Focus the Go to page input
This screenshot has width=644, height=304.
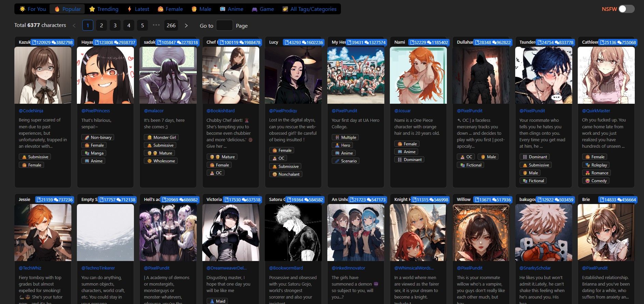(224, 25)
